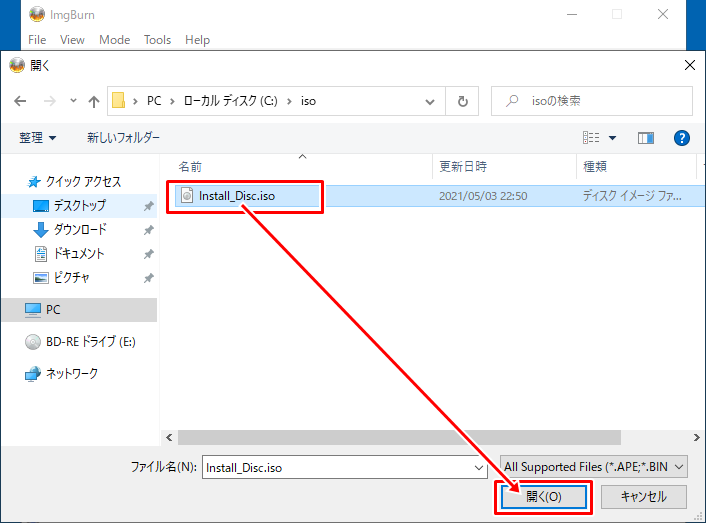Screen dimensions: 706x523
Task: Open ImgBurn's Tools menu
Action: click(x=157, y=40)
